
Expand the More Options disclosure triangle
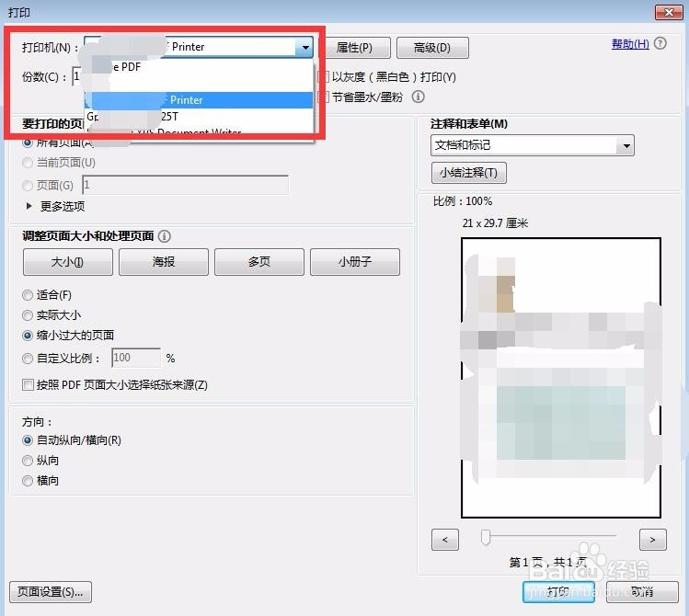click(x=29, y=206)
